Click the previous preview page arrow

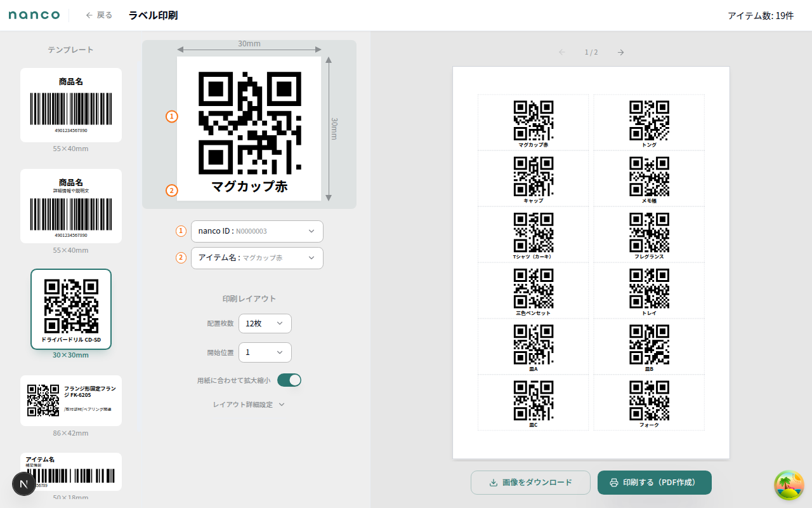562,52
